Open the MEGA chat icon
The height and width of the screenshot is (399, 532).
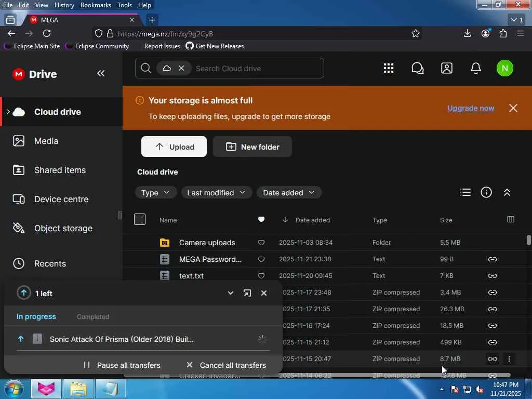click(x=418, y=68)
